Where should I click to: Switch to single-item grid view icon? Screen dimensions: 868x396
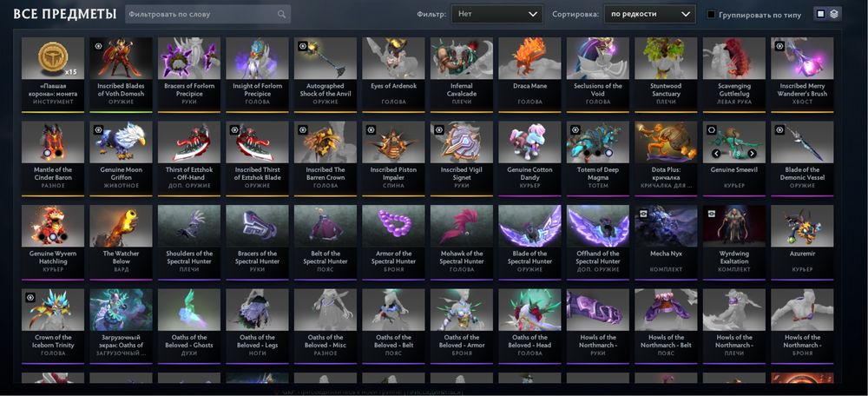(821, 14)
